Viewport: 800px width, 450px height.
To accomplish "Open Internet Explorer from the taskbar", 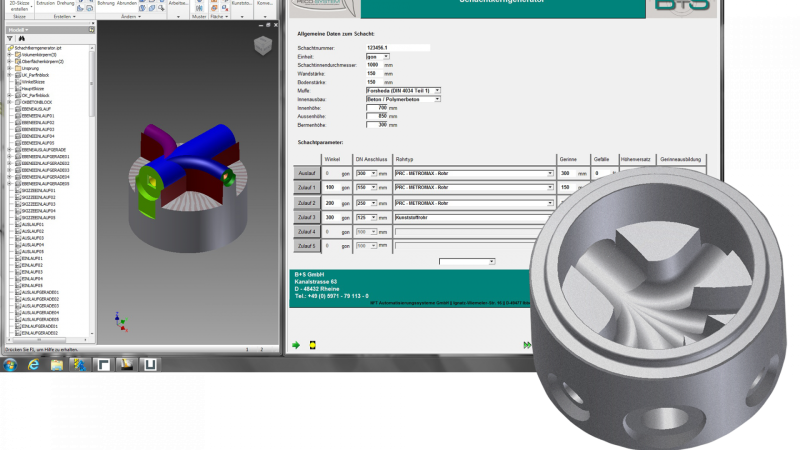I will coord(33,364).
